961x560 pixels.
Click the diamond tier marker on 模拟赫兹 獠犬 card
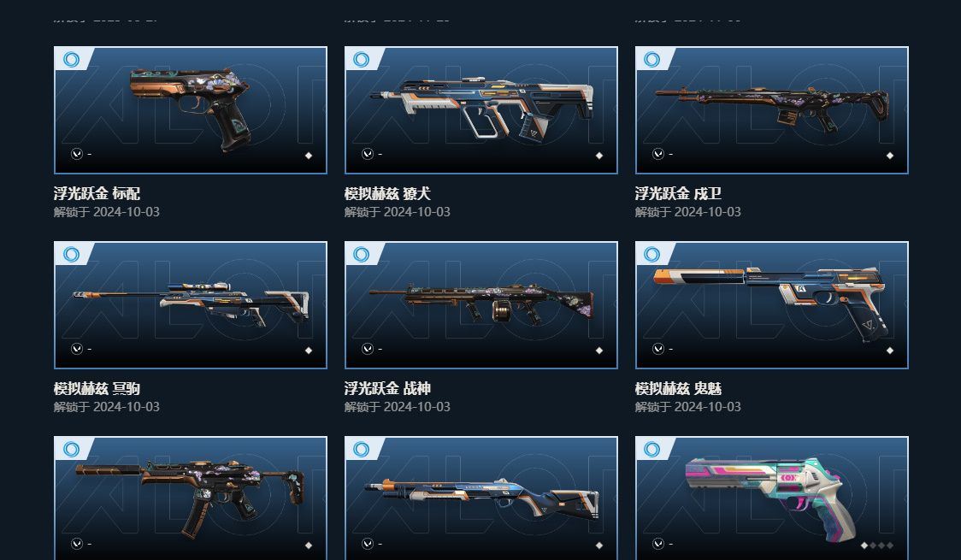[599, 156]
